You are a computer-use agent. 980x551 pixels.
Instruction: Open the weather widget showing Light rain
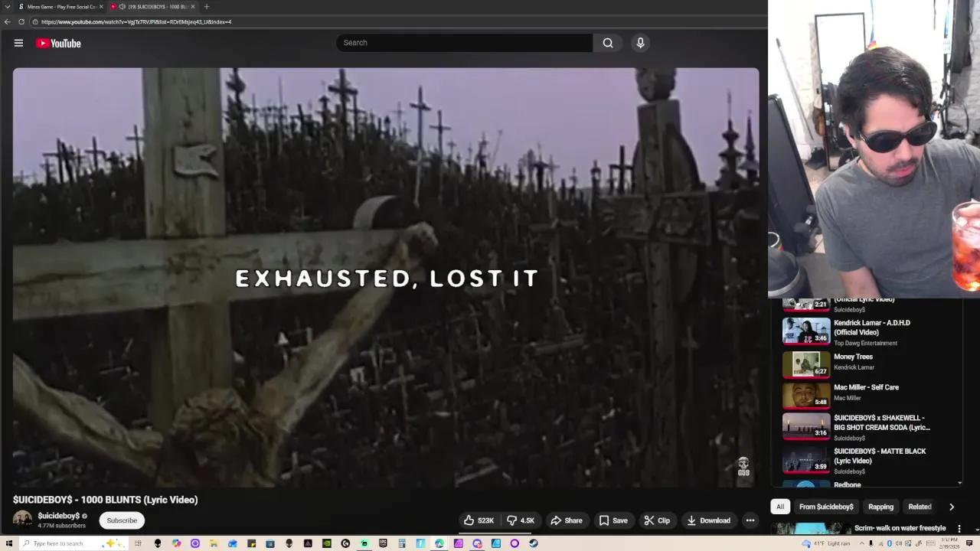(x=827, y=543)
